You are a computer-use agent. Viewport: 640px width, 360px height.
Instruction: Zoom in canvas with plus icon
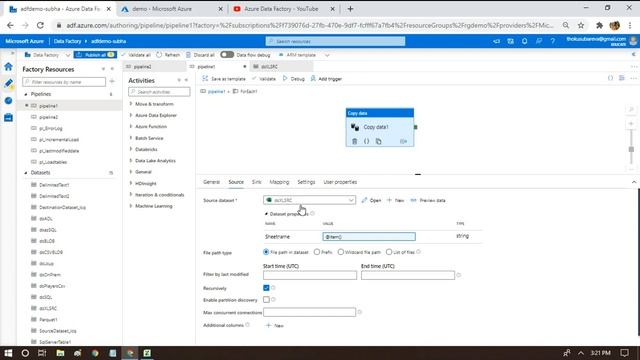coord(631,124)
